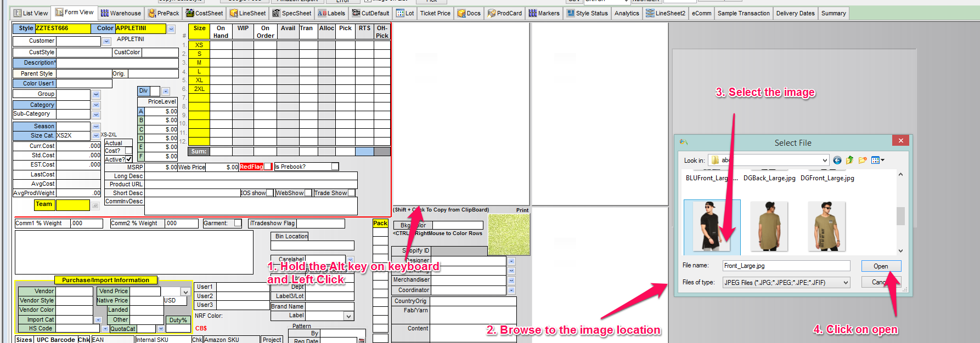This screenshot has height=343, width=980.
Task: Select the black t-shirt image thumbnail
Action: point(712,226)
